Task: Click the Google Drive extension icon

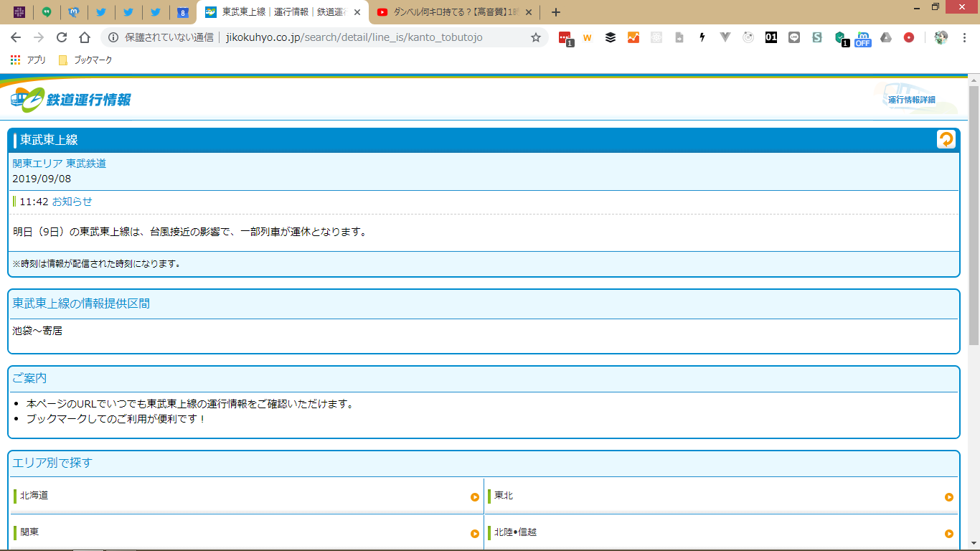Action: (x=886, y=37)
